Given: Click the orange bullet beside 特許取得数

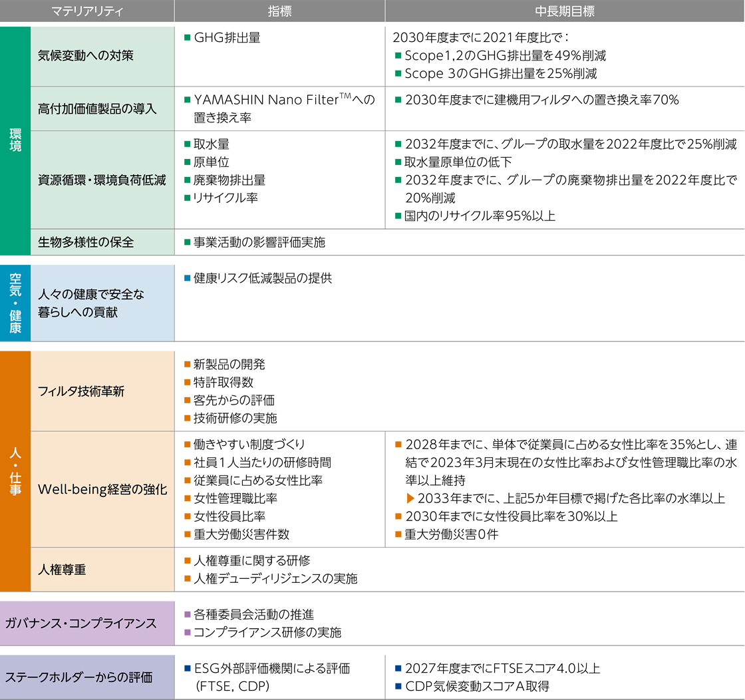Looking at the screenshot, I should tap(187, 383).
